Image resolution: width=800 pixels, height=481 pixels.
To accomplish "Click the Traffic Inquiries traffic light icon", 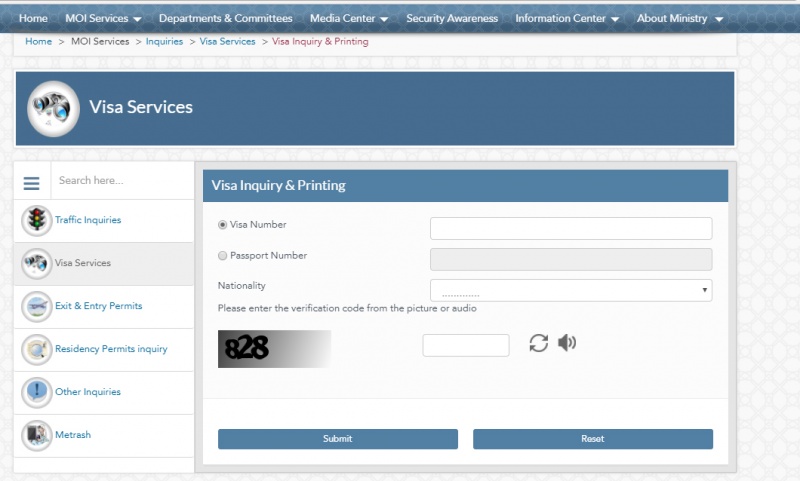I will point(37,220).
